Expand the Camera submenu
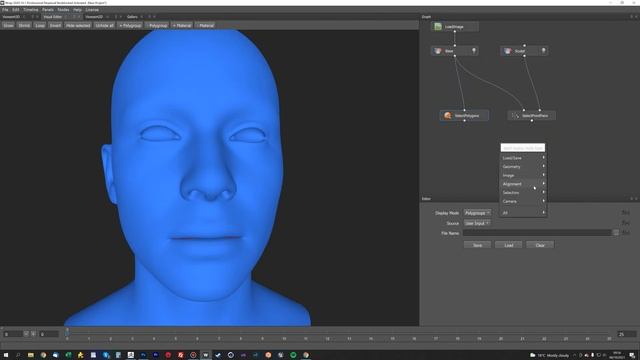This screenshot has height=360, width=640. 523,201
